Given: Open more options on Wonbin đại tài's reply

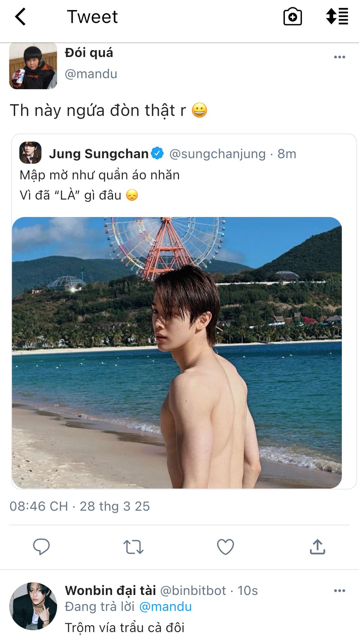Looking at the screenshot, I should click(x=340, y=591).
